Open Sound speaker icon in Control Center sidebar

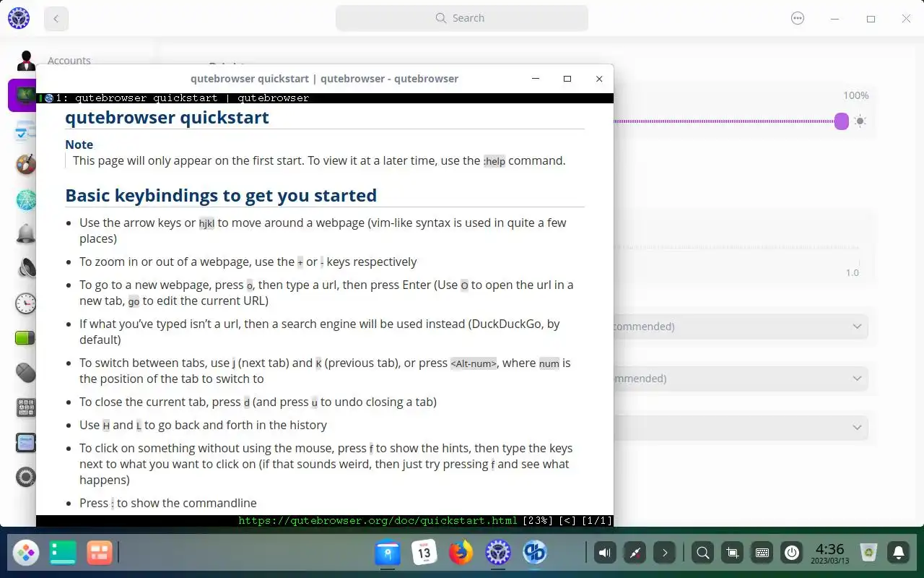(26, 268)
